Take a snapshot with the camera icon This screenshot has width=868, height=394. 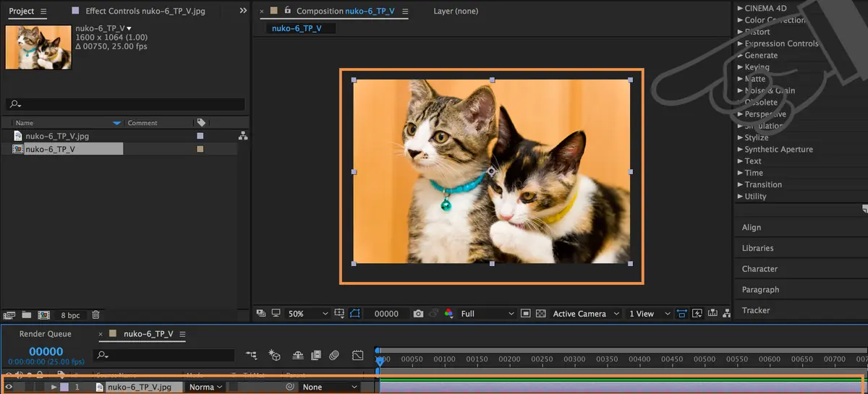click(418, 314)
